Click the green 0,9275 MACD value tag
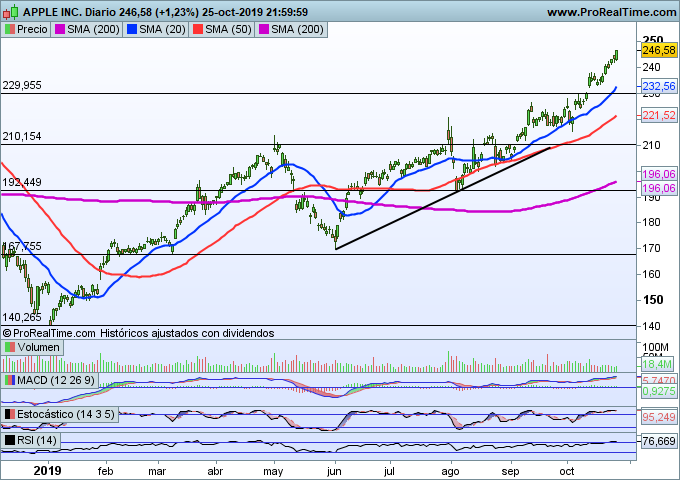This screenshot has height=480, width=680. 659,391
